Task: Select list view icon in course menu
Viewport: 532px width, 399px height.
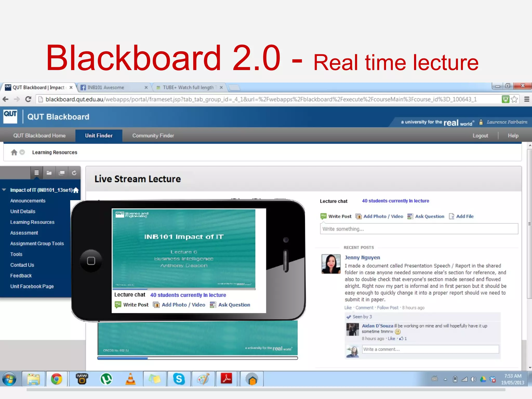Action: click(x=37, y=172)
